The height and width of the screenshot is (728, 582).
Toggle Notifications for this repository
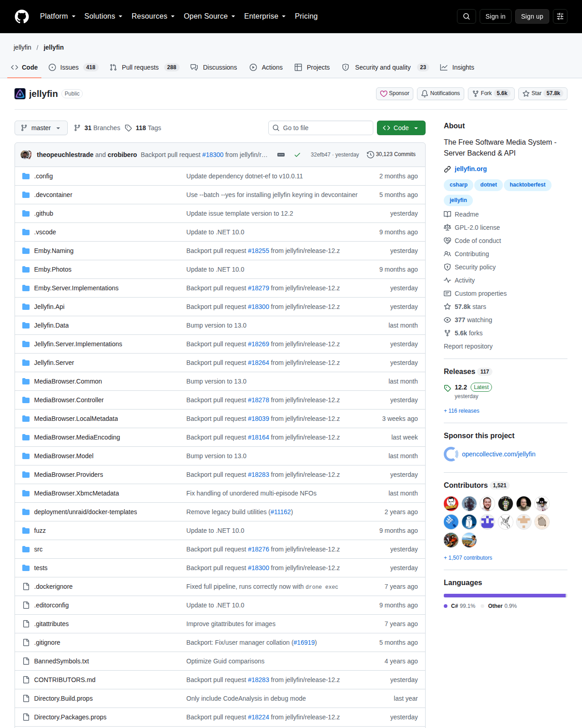click(x=441, y=94)
